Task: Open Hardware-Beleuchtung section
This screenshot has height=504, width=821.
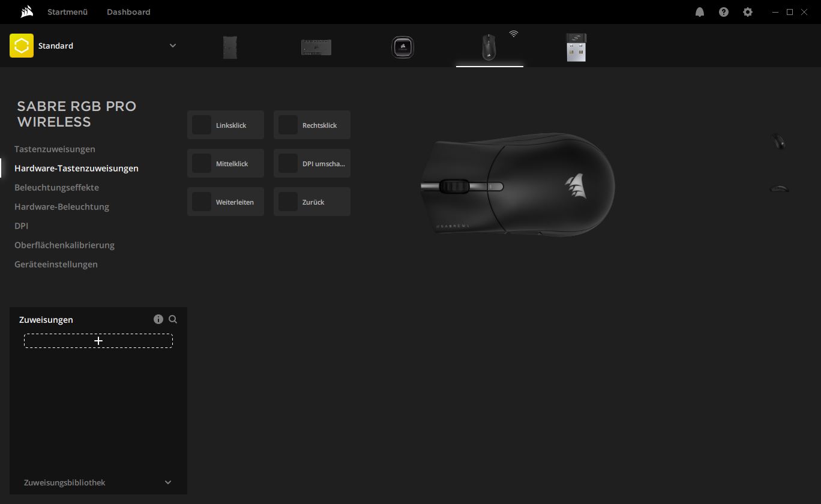Action: pyautogui.click(x=62, y=206)
